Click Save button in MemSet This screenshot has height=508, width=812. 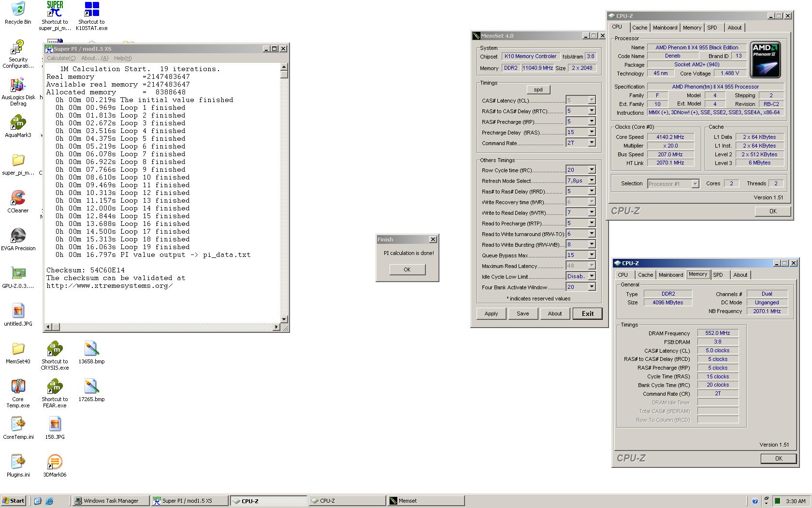(x=522, y=314)
